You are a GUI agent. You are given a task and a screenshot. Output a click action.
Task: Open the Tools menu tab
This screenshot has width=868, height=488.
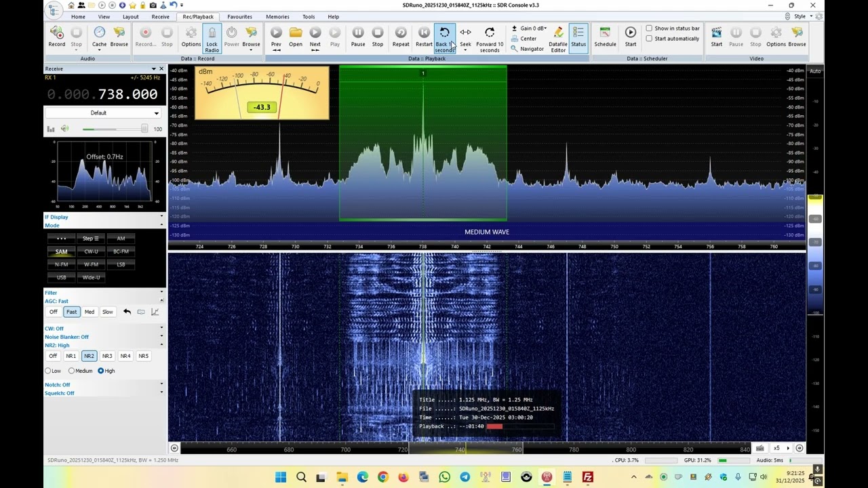click(x=309, y=17)
